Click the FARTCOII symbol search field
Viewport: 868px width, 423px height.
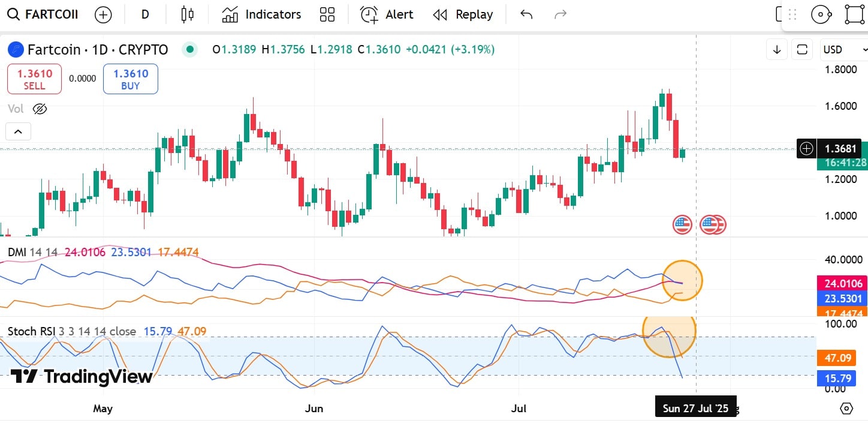pyautogui.click(x=43, y=15)
